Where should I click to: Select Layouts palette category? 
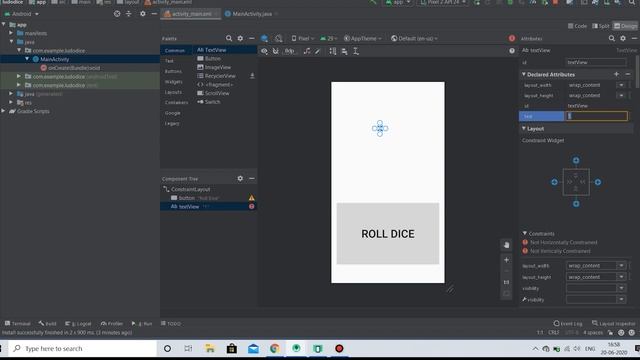click(173, 92)
